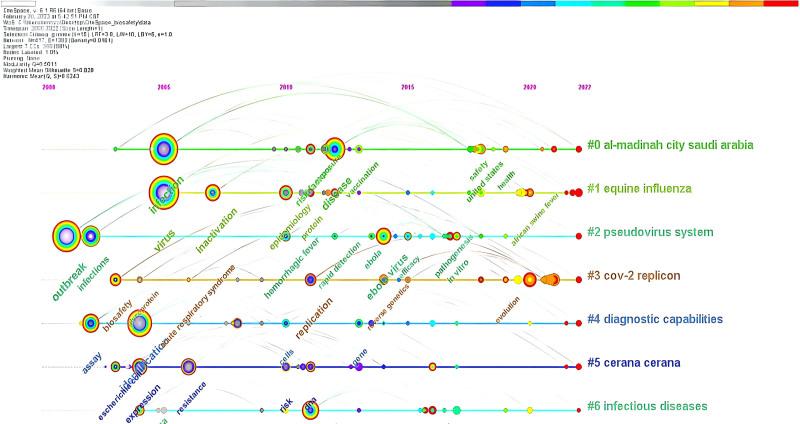Select the 2022 year marker
800x424 pixels.
point(584,88)
